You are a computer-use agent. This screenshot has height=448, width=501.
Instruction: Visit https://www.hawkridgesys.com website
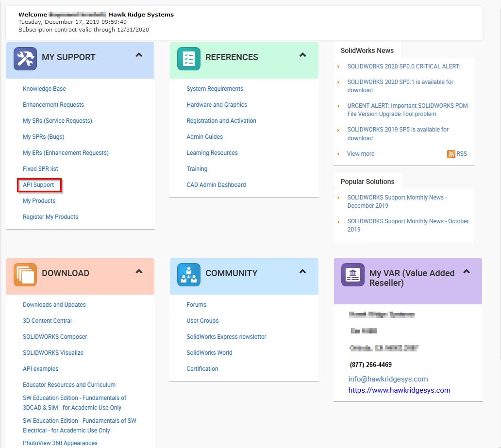click(x=400, y=390)
